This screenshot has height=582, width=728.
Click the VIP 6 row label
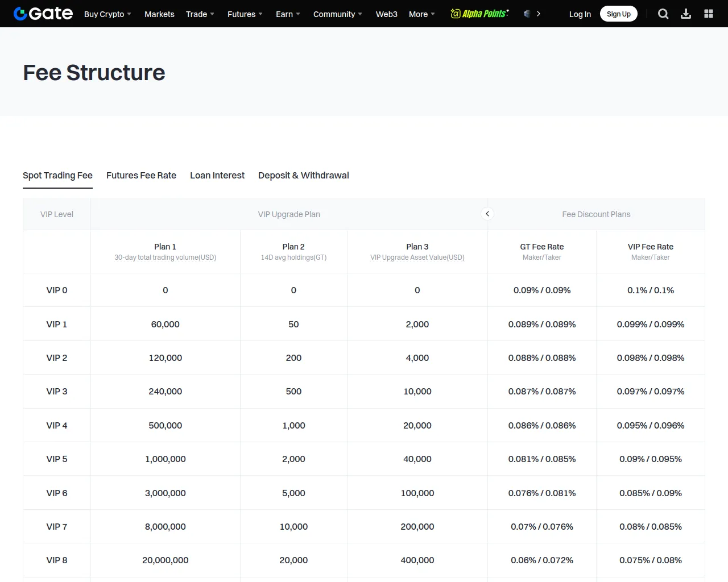coord(57,493)
